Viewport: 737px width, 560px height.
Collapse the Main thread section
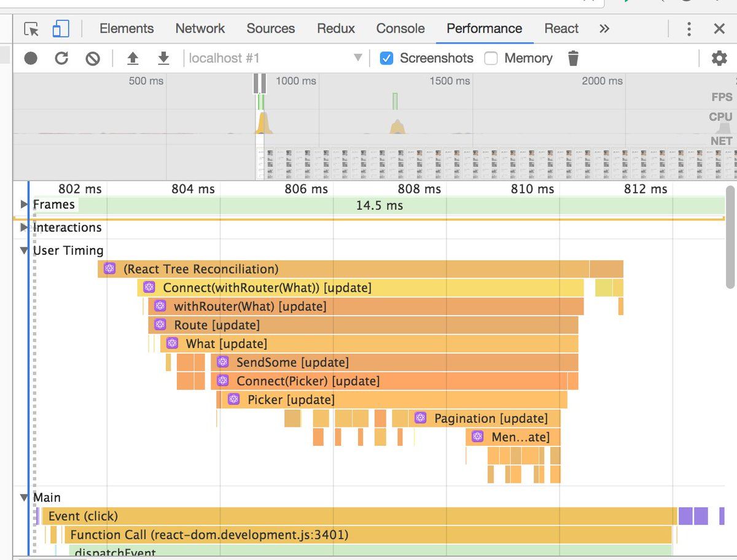[25, 497]
